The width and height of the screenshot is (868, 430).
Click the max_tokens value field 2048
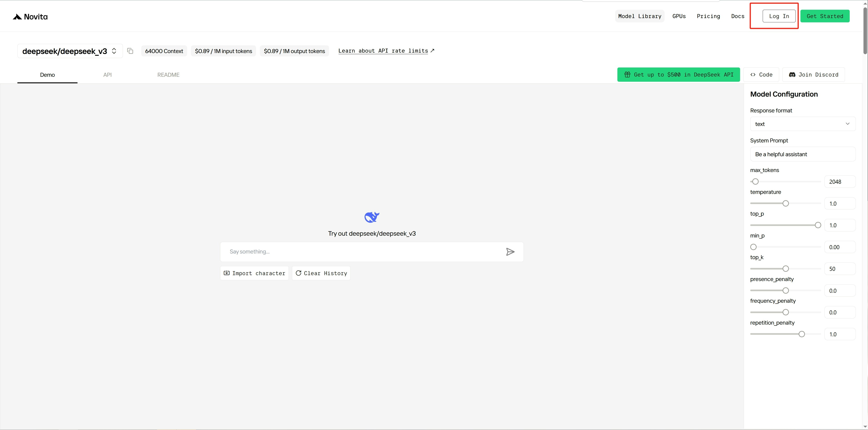tap(840, 182)
